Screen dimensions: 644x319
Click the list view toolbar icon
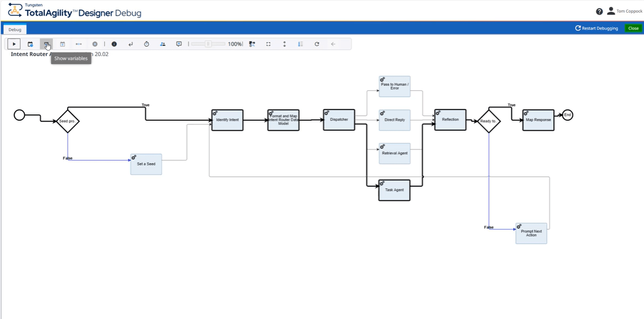click(x=301, y=44)
